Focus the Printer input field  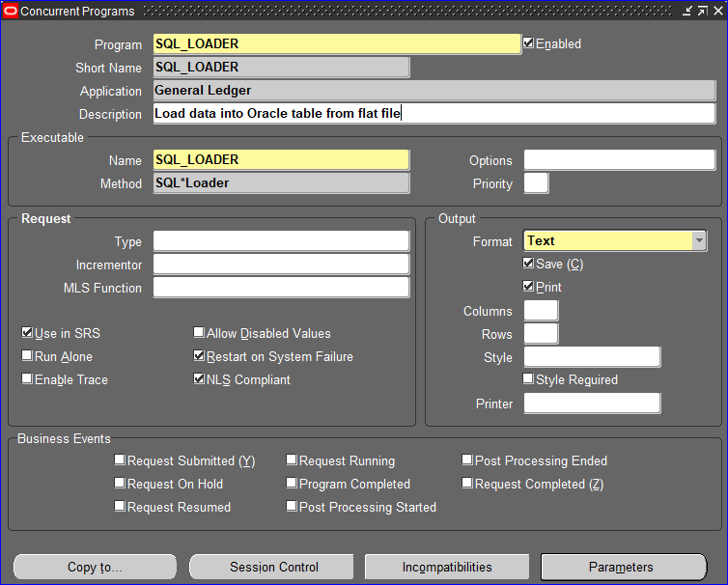click(592, 404)
